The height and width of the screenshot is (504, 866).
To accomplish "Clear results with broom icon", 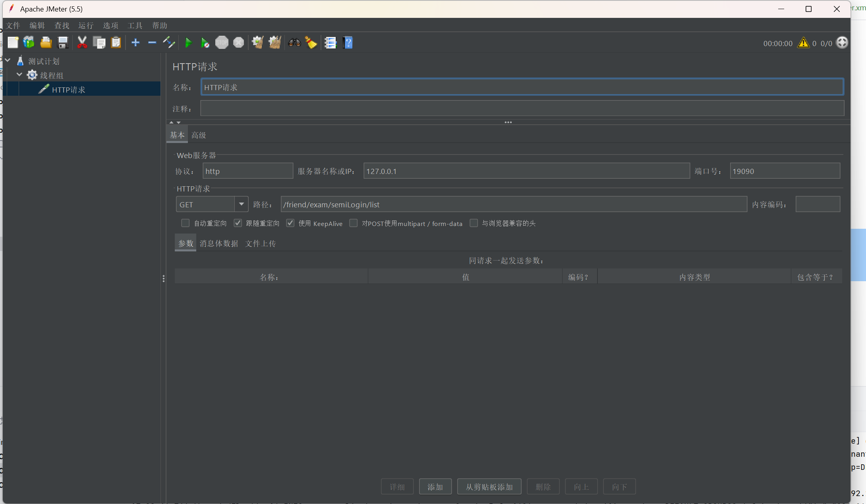I will coord(257,42).
